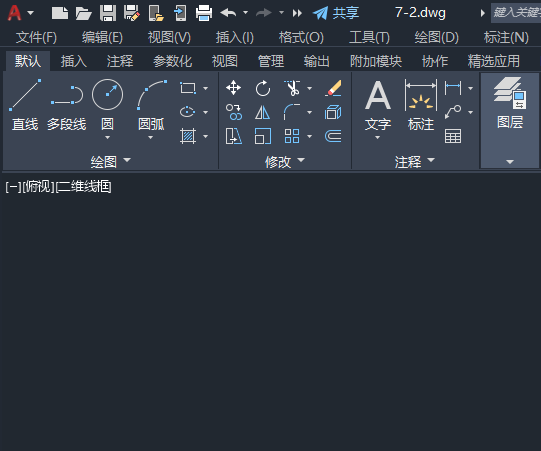The height and width of the screenshot is (451, 541).
Task: Select the Hatch tool icon
Action: pos(188,136)
